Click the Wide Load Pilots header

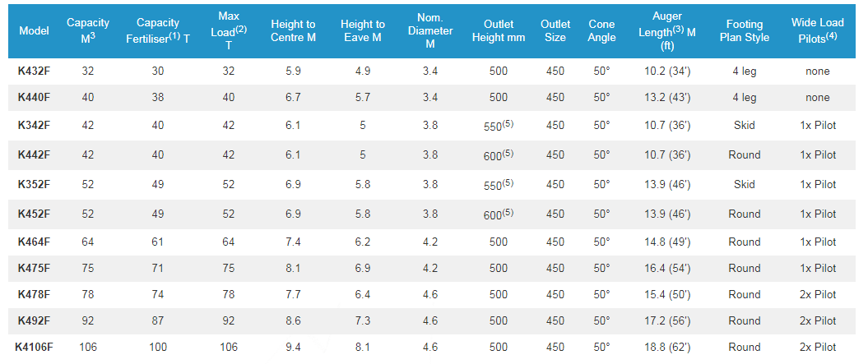[817, 30]
